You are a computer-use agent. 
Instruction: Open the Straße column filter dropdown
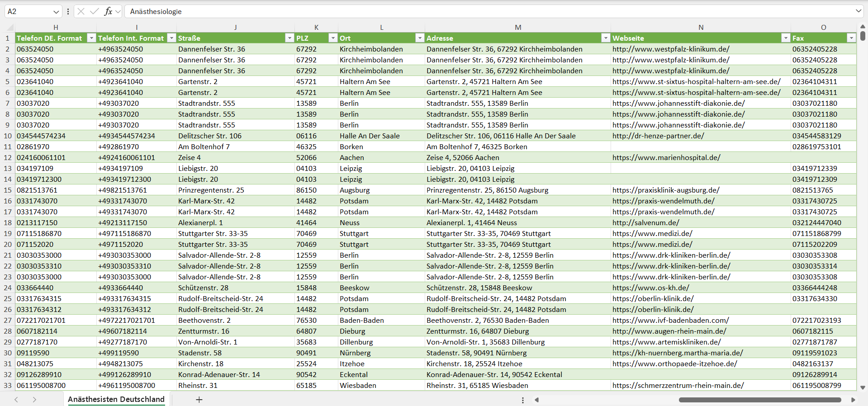point(289,38)
